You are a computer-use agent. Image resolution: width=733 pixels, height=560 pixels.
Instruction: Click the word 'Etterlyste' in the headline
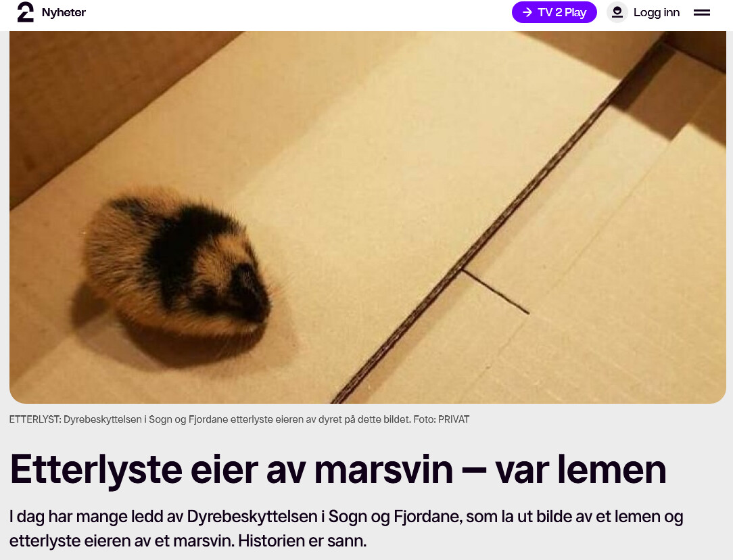point(96,470)
